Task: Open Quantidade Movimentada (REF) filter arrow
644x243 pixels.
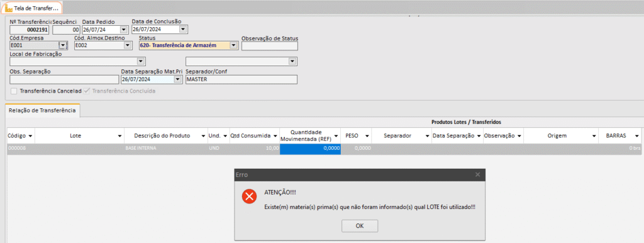Action: point(336,136)
